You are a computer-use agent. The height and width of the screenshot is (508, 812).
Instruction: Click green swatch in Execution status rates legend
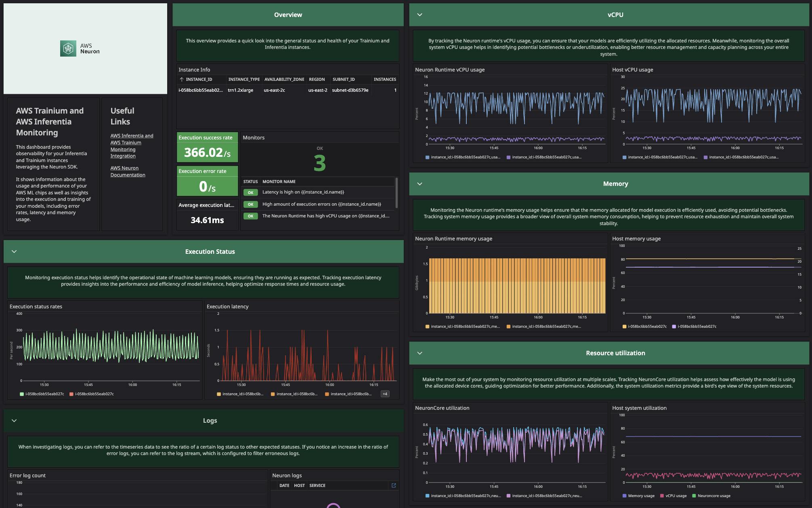point(22,394)
